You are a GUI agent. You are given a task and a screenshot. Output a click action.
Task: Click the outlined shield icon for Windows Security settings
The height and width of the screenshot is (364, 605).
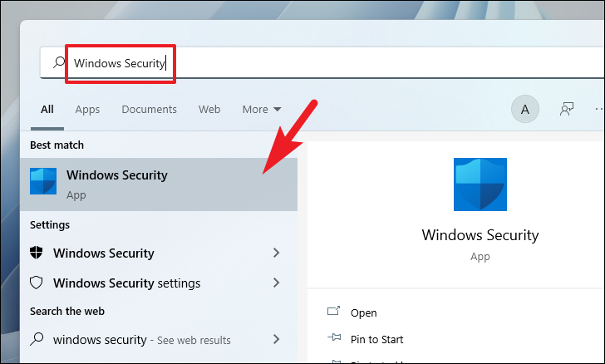37,283
